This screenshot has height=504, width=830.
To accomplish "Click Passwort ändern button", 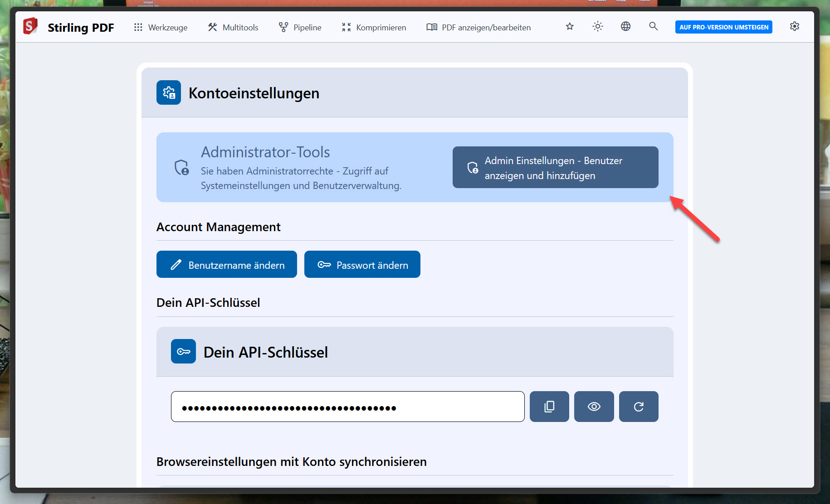I will (362, 265).
